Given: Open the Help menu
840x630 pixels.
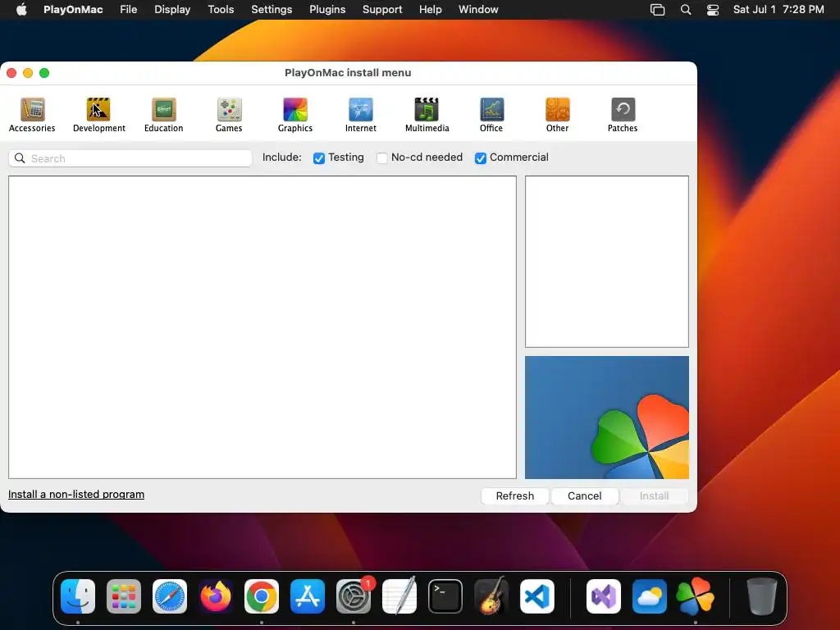Looking at the screenshot, I should pyautogui.click(x=430, y=10).
